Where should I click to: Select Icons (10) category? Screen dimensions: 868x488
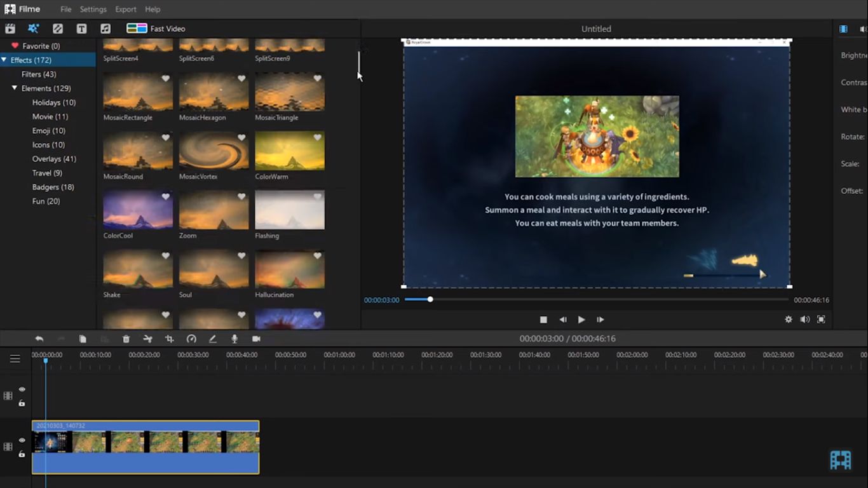point(48,145)
